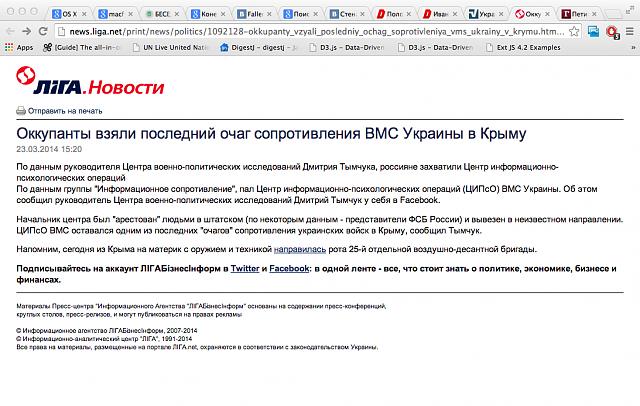Image resolution: width=640 pixels, height=406 pixels.
Task: Reload the current page
Action: (43, 31)
